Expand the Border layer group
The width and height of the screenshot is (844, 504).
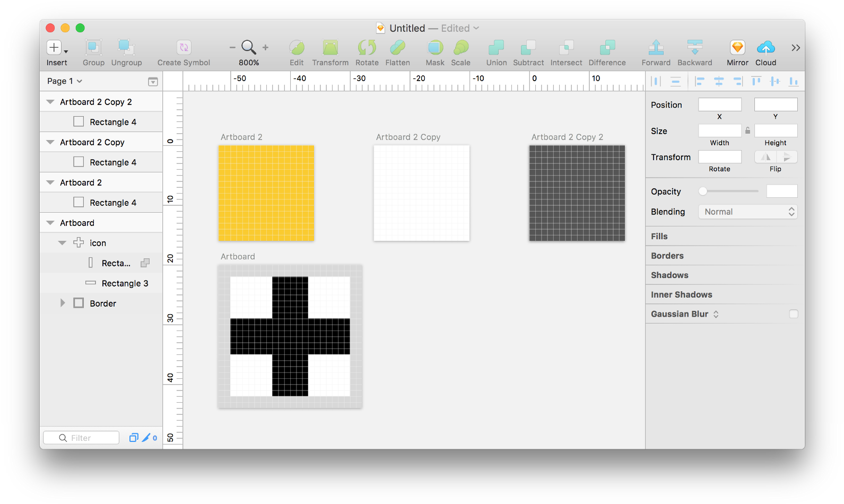[x=63, y=303]
